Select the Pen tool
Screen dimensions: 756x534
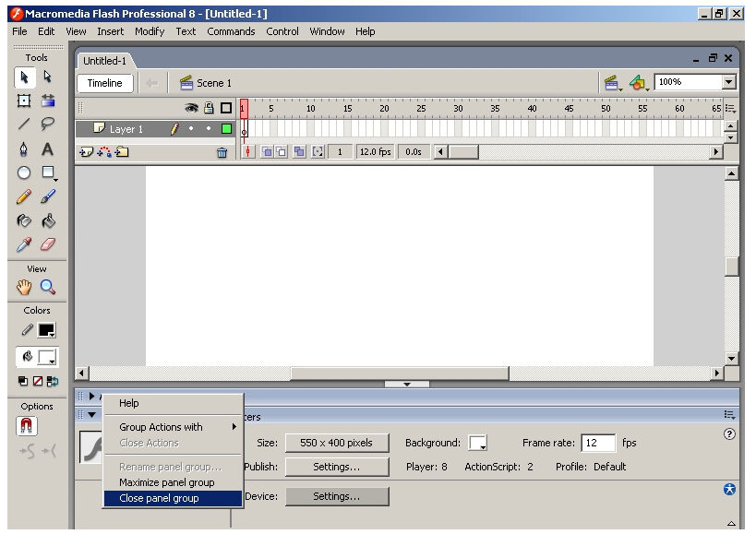24,149
